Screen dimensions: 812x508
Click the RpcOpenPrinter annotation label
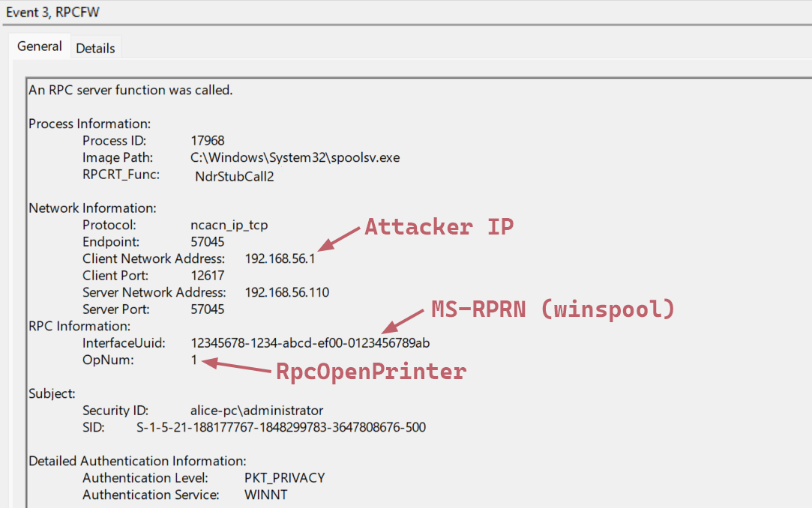pyautogui.click(x=371, y=371)
